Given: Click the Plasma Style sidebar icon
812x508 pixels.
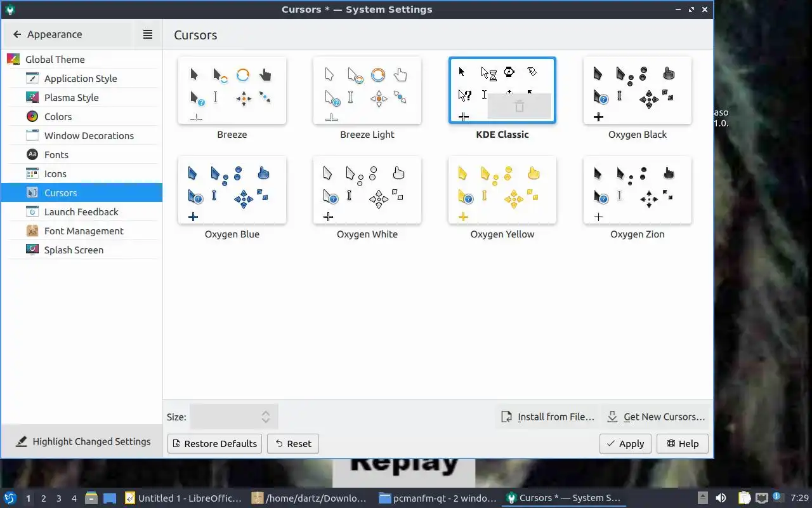Looking at the screenshot, I should (x=32, y=97).
